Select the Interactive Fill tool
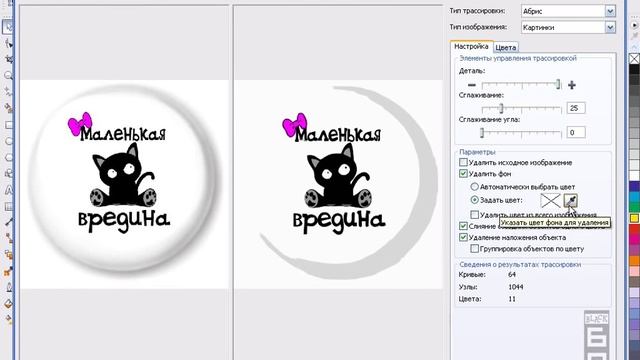Screen dimensions: 640x360 pos(8,320)
